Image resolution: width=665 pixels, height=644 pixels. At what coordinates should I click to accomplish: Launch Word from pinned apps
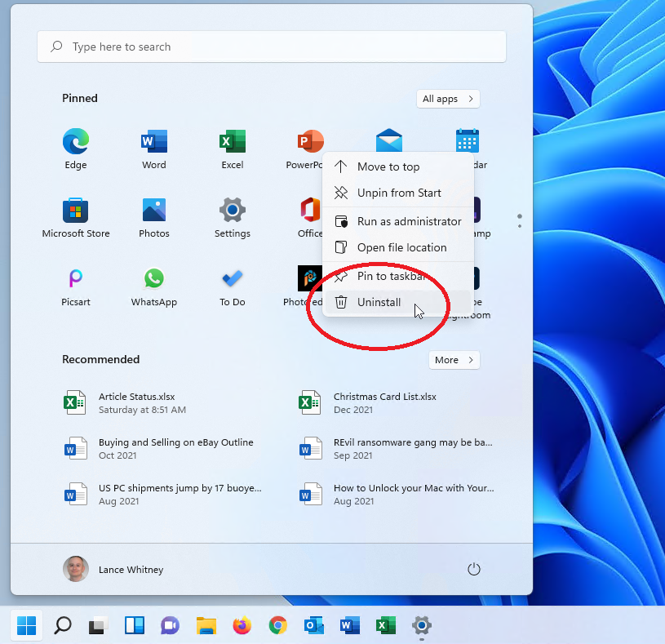(x=154, y=149)
